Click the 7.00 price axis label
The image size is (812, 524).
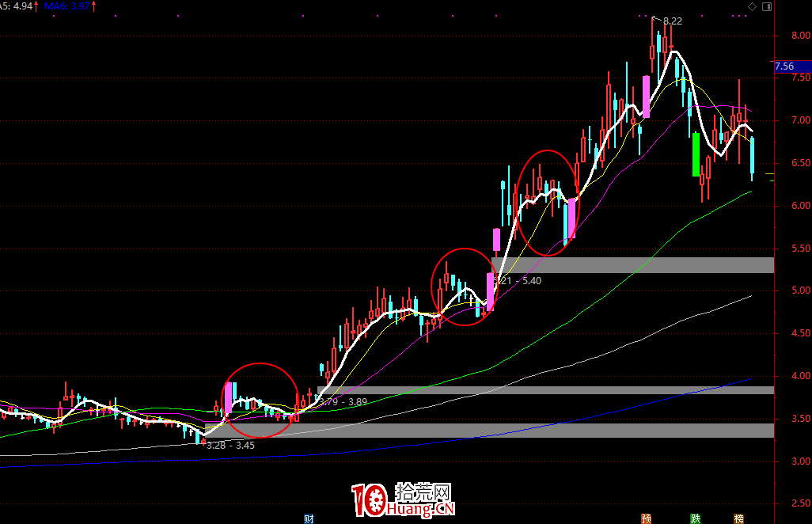pyautogui.click(x=801, y=120)
